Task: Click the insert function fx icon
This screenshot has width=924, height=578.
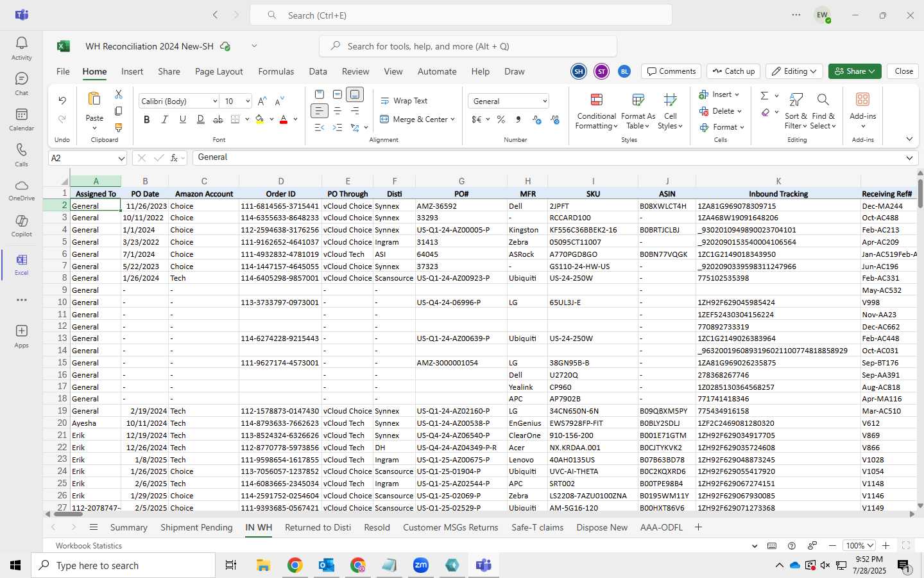Action: pyautogui.click(x=174, y=158)
